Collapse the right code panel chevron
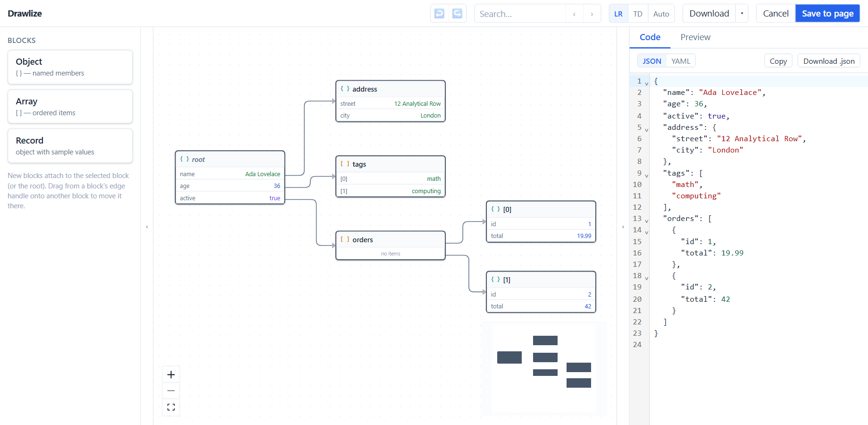This screenshot has height=425, width=868. (623, 227)
